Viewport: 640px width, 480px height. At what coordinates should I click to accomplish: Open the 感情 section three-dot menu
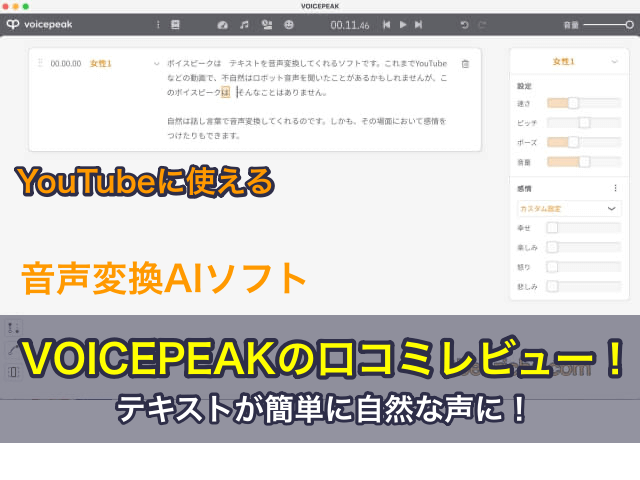tap(615, 188)
